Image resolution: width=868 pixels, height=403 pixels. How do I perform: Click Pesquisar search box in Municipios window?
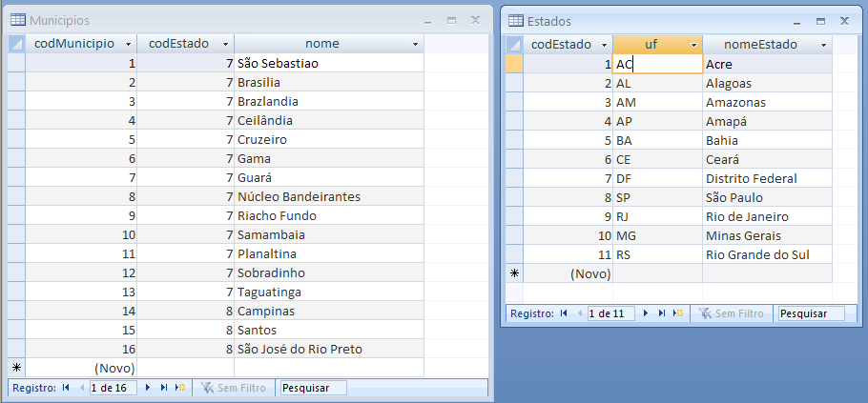(x=314, y=388)
